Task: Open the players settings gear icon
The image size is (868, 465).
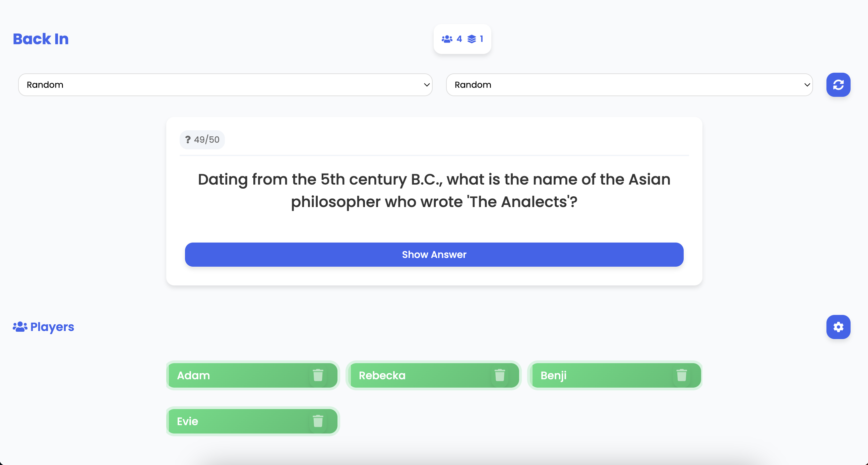Action: coord(838,327)
